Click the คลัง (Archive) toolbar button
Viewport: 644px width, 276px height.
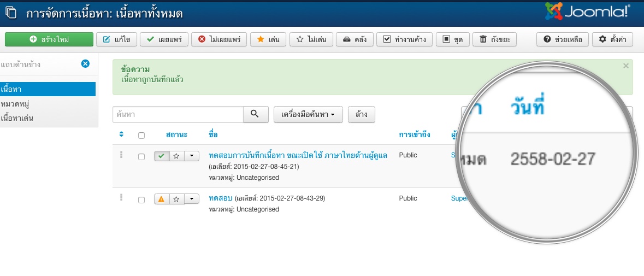[355, 39]
